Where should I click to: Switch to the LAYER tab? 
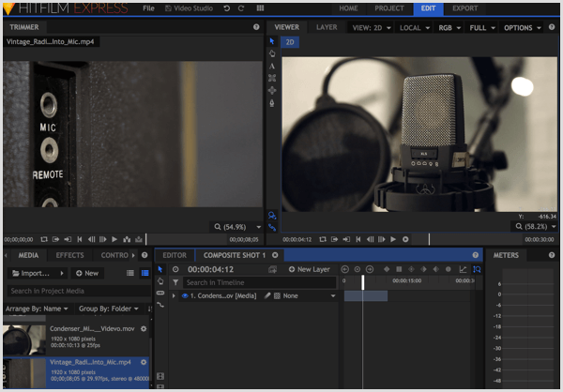click(327, 27)
